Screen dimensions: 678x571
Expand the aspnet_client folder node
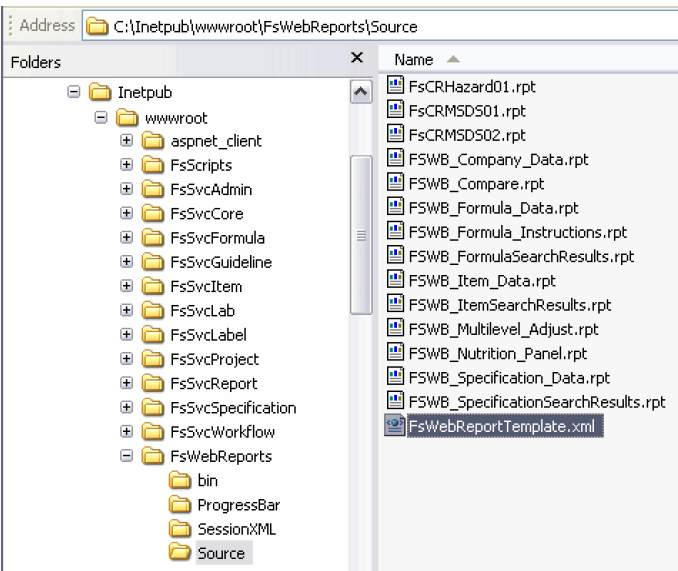coord(126,140)
